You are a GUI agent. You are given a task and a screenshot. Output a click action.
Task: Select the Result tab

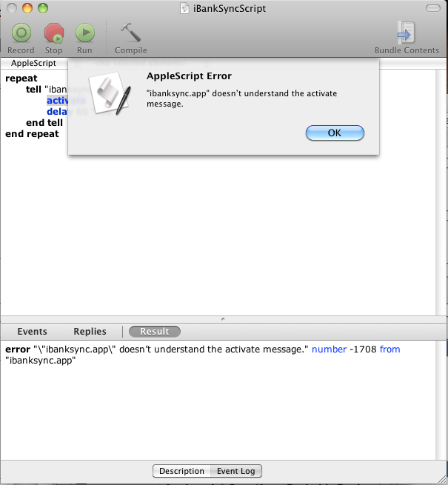(x=155, y=332)
